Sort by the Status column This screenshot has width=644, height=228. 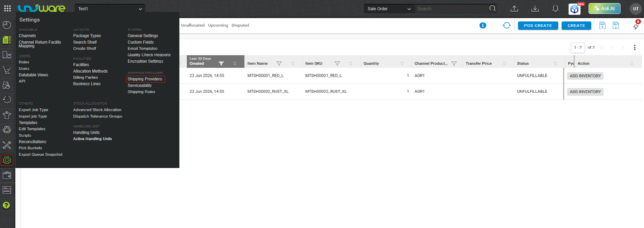point(556,63)
